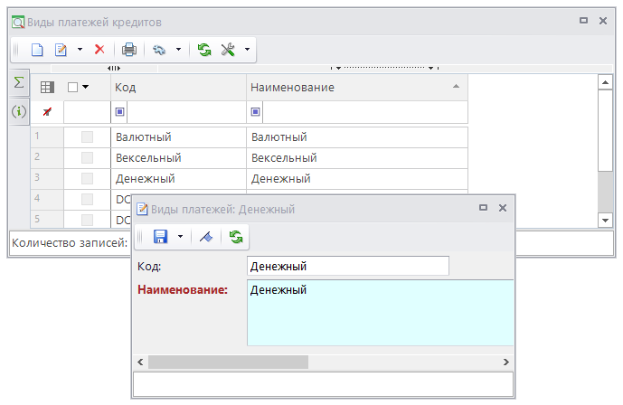Check the checkbox for row Валютный
This screenshot has height=405, width=623.
click(87, 137)
